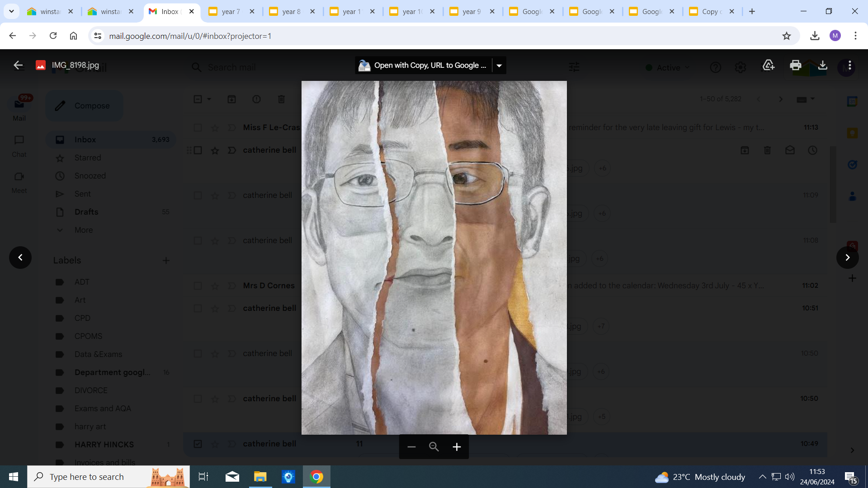Go to Inbox folder
Image resolution: width=868 pixels, height=488 pixels.
pyautogui.click(x=111, y=140)
